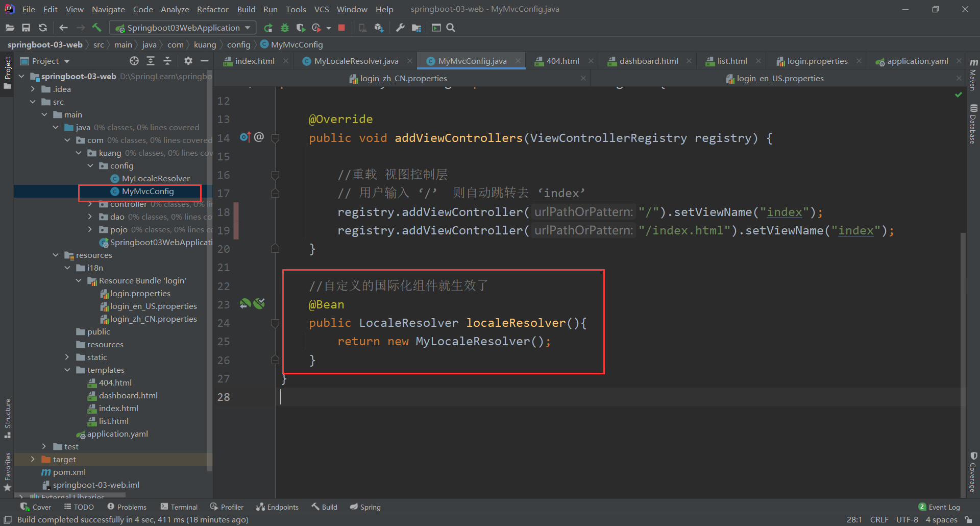Hide the Project tool window

point(205,61)
